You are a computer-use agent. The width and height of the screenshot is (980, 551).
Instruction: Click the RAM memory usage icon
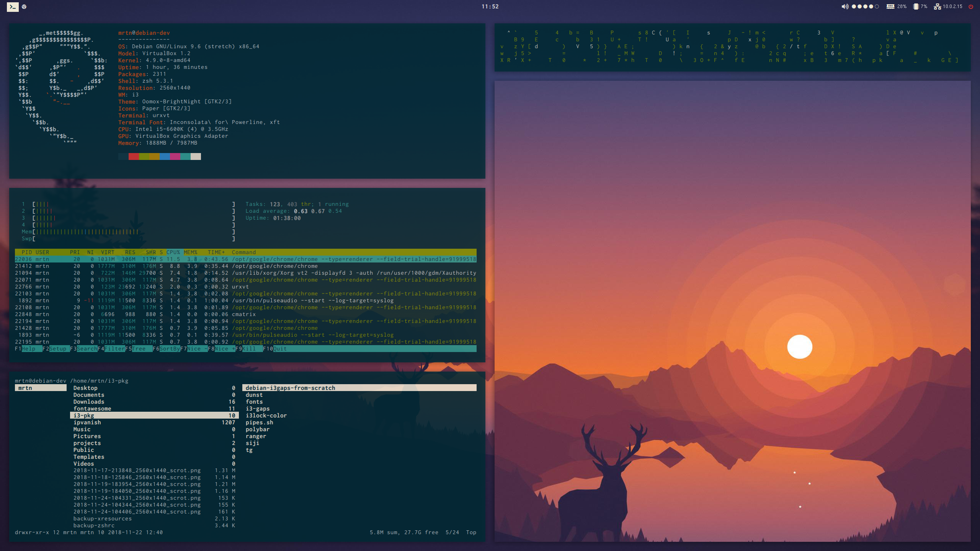click(x=890, y=7)
